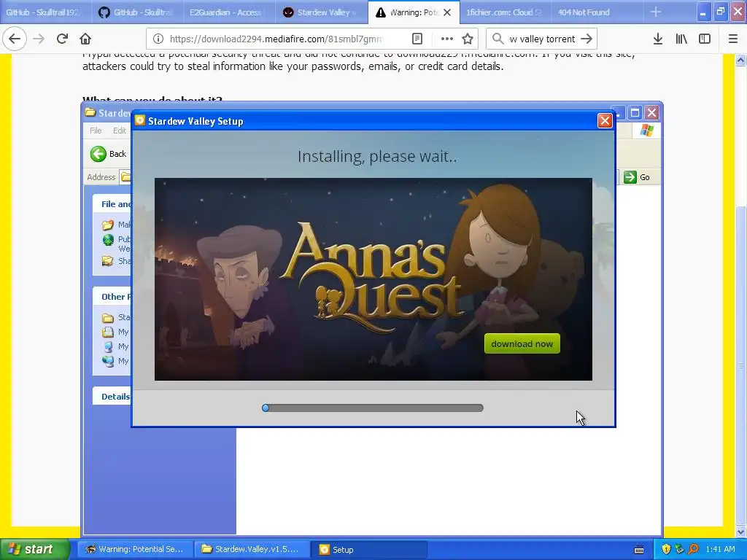Click security shield tray icon
This screenshot has width=747, height=560.
(666, 550)
